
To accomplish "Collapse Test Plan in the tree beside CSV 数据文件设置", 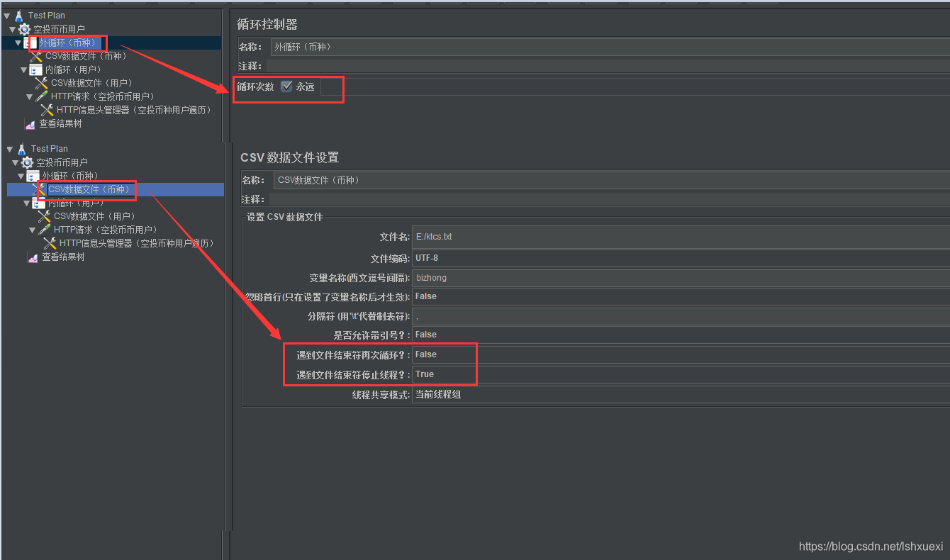I will point(10,149).
